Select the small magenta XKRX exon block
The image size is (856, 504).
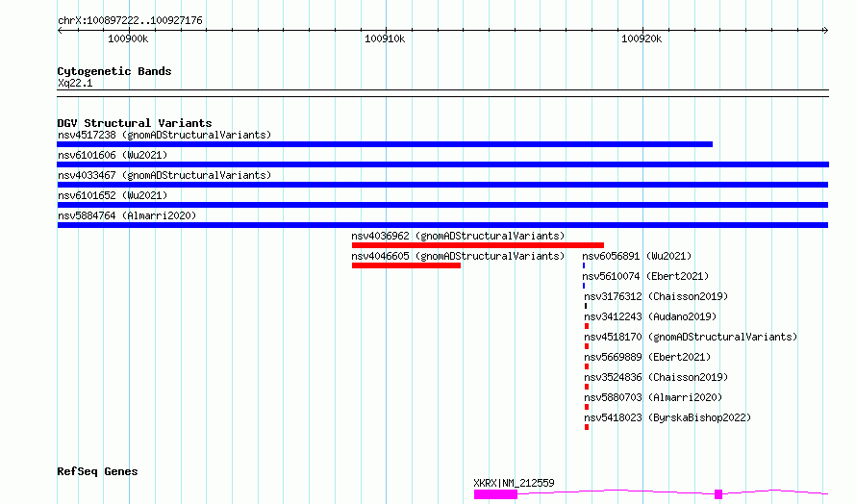tap(718, 494)
